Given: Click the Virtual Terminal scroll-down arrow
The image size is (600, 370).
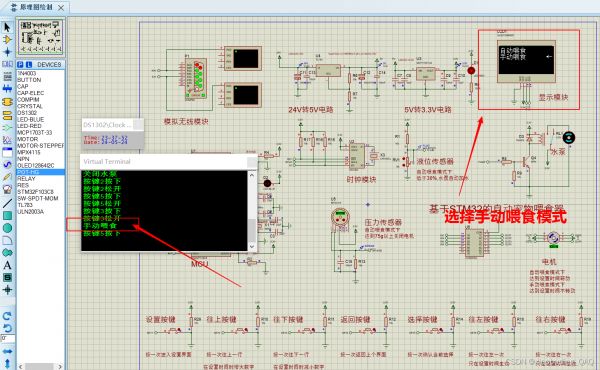Looking at the screenshot, I should tap(252, 246).
